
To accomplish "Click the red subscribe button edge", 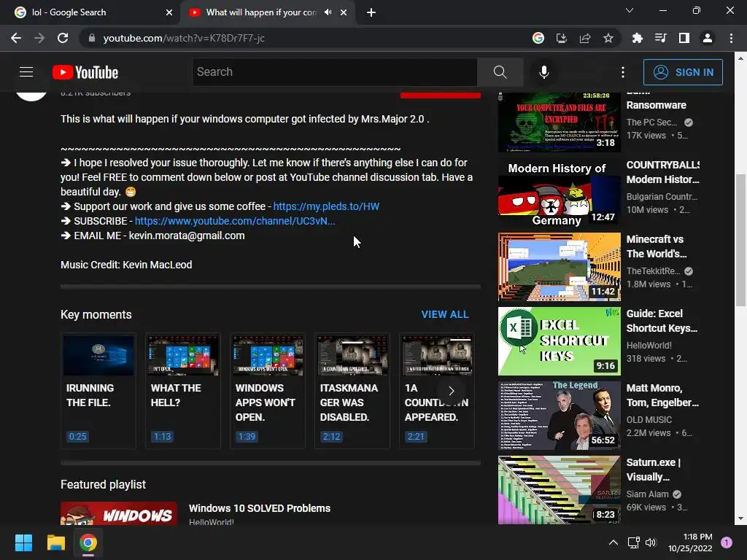I will click(x=440, y=96).
